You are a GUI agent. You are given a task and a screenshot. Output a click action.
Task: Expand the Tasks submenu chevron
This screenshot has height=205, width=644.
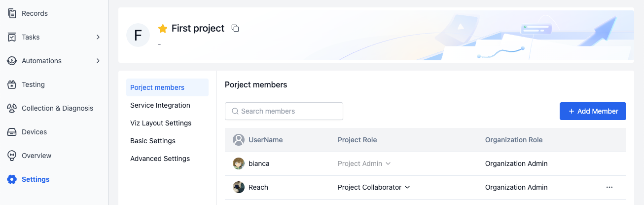pyautogui.click(x=98, y=37)
